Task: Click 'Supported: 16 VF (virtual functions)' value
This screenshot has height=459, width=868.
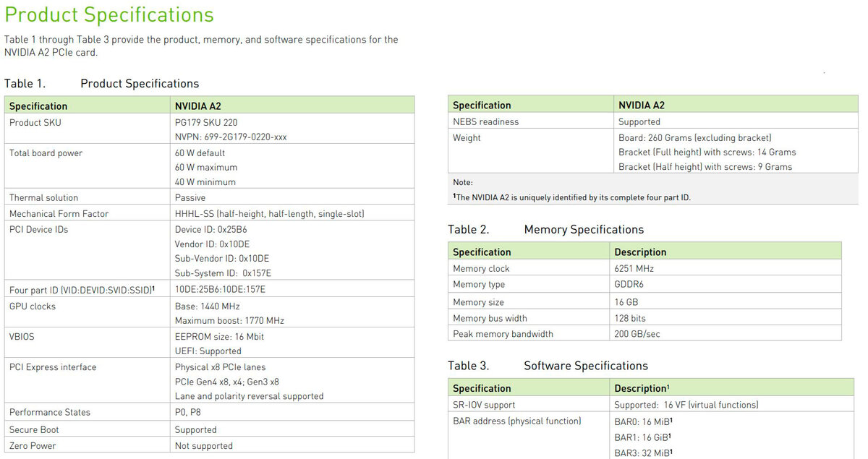Action: (x=686, y=406)
